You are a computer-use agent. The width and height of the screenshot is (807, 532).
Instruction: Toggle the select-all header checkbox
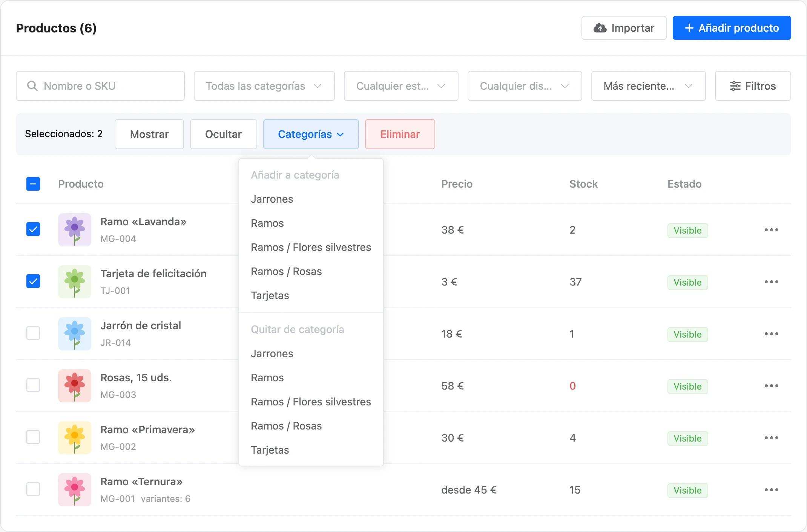pos(33,184)
